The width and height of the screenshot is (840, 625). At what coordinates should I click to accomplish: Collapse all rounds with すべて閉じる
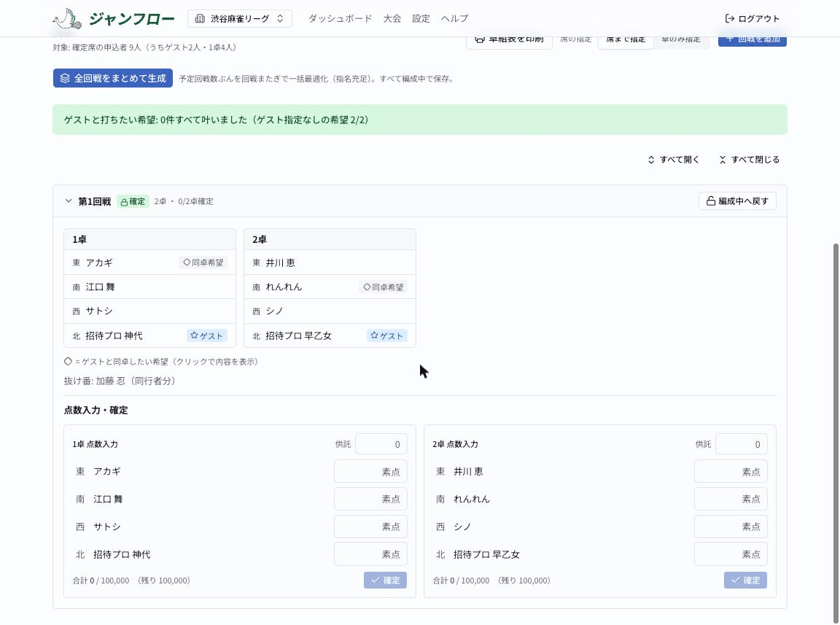(x=749, y=160)
